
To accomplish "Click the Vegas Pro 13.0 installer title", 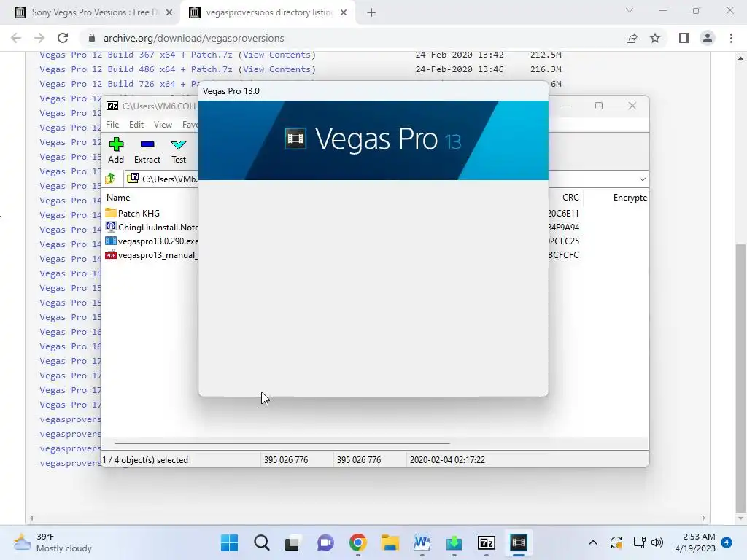I will tap(231, 91).
